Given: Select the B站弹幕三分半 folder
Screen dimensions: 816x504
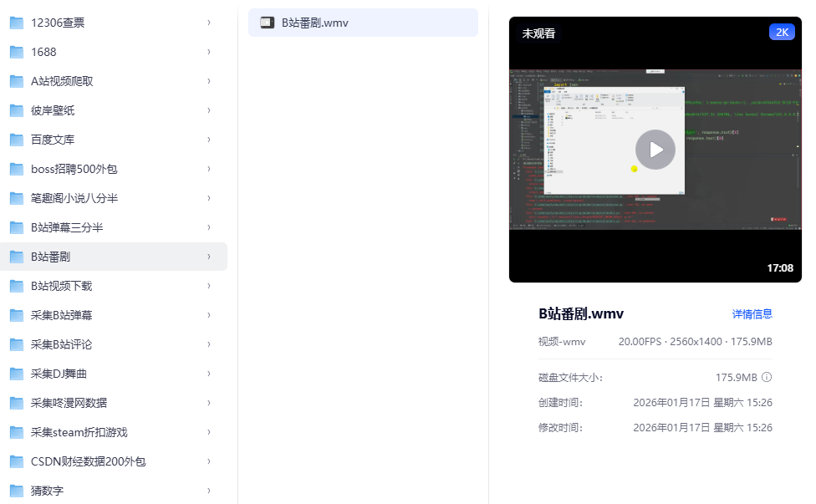Looking at the screenshot, I should click(x=67, y=227).
